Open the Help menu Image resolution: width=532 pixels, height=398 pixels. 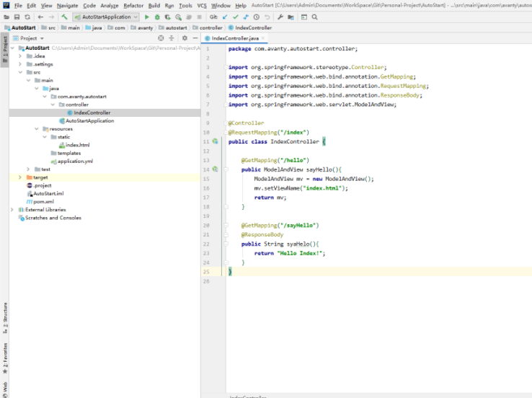point(241,6)
